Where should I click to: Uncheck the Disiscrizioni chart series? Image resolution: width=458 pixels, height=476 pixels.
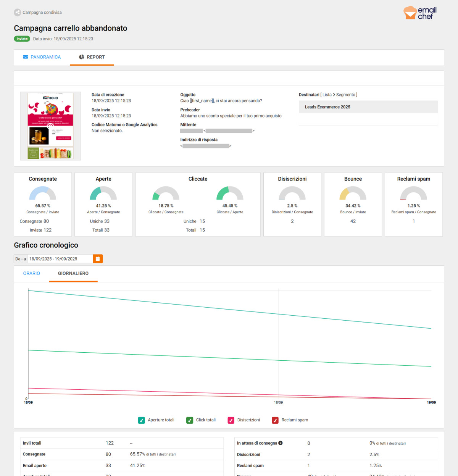(231, 420)
